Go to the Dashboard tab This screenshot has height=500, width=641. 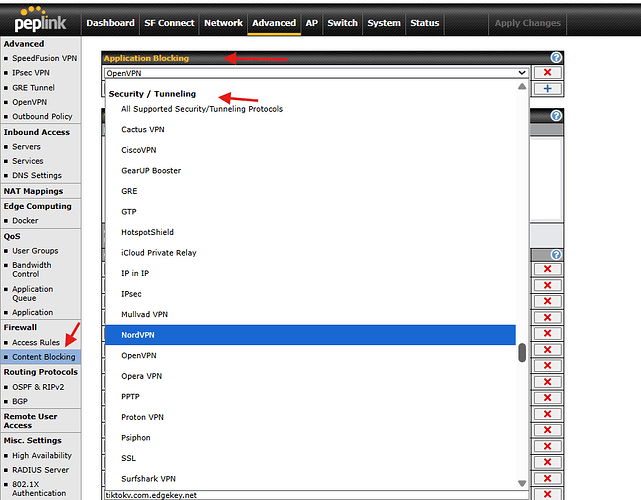(110, 23)
